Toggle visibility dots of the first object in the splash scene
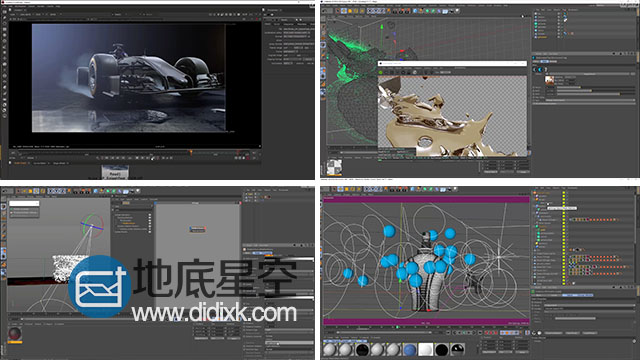Viewport: 640px width, 360px height. click(x=559, y=14)
